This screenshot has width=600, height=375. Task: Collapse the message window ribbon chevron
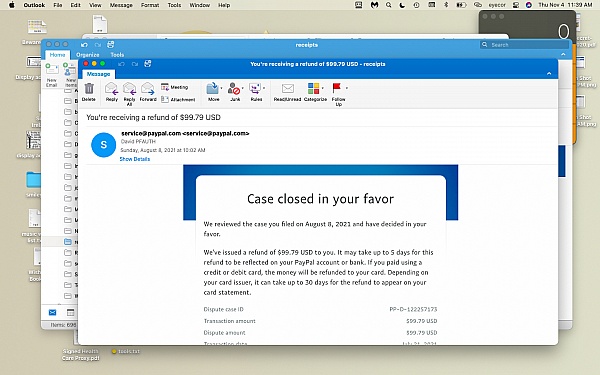(549, 73)
